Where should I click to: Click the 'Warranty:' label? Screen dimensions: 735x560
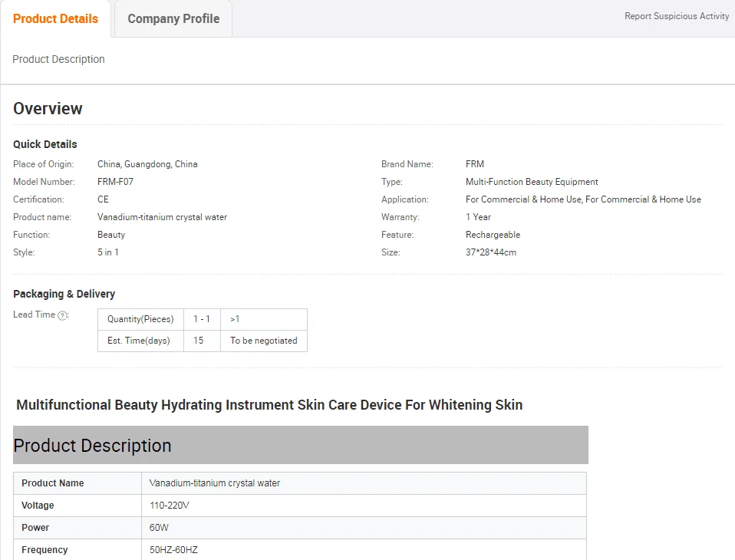pos(400,217)
